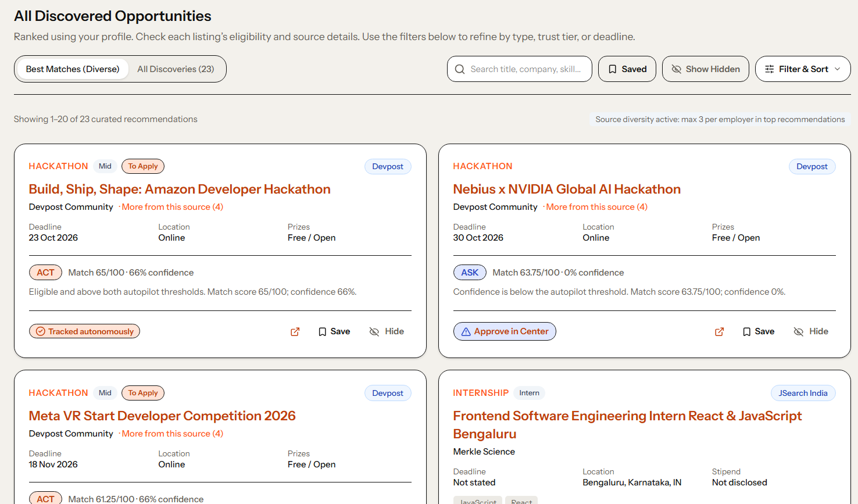Click the Intern tag on Merkle Science listing

tap(529, 393)
